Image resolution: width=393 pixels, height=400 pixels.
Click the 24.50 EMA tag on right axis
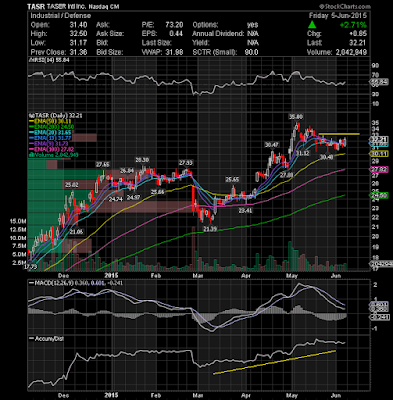[x=380, y=196]
